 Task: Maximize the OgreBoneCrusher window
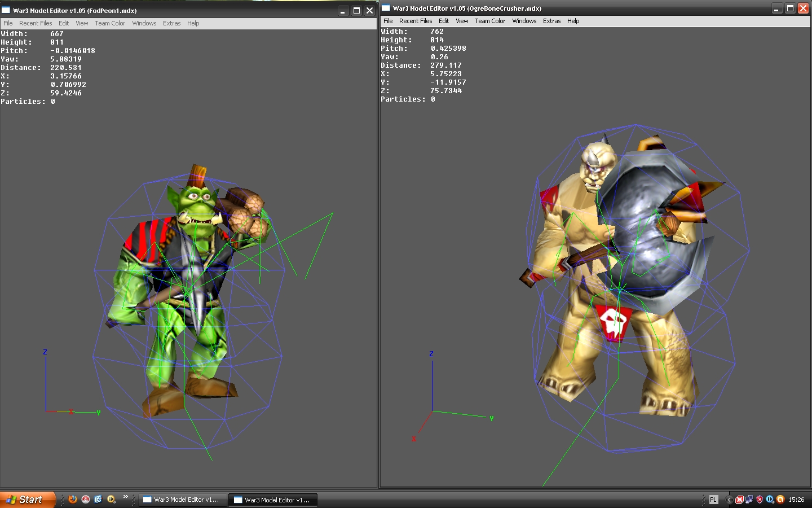790,8
